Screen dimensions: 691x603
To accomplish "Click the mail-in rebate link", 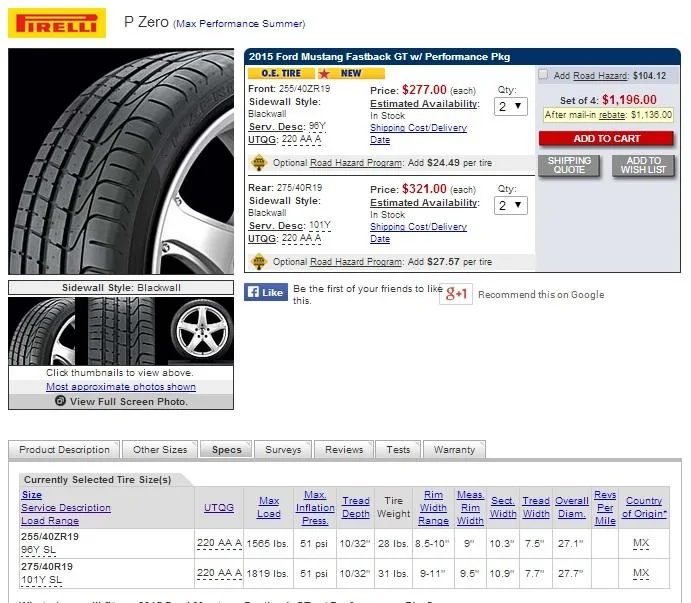I will [x=612, y=115].
